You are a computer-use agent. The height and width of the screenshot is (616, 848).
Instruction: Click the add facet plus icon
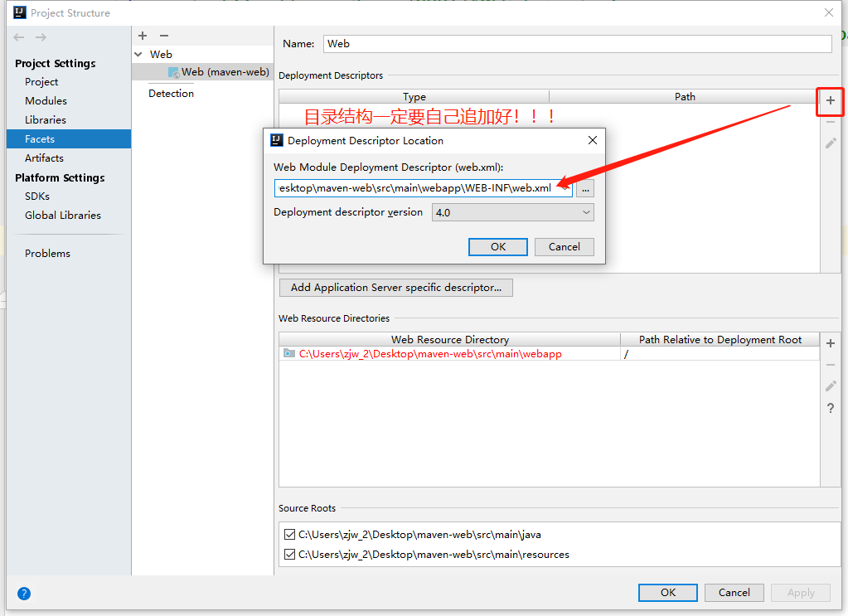143,36
